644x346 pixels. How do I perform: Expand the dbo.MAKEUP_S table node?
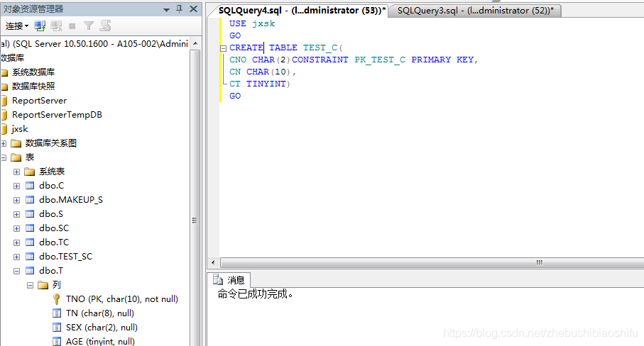[16, 200]
